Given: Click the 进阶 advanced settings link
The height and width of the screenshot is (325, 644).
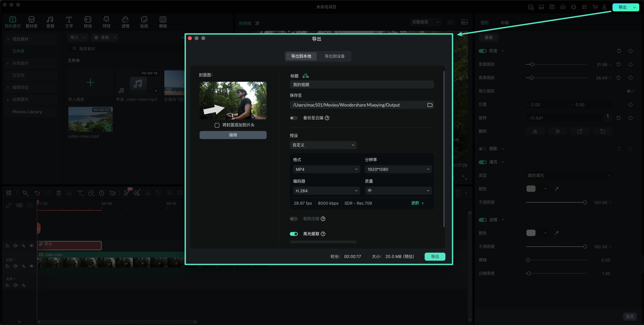Looking at the screenshot, I should [x=417, y=203].
